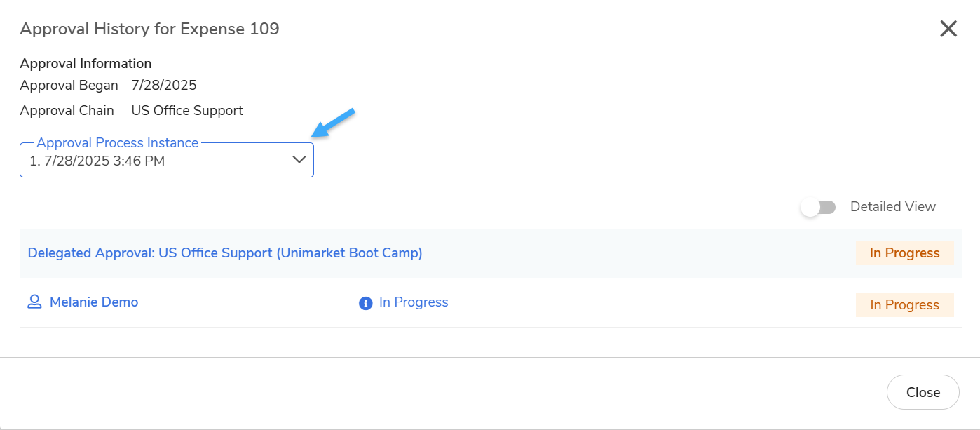Click the Approval Began date 7/28/2025
980x430 pixels.
(x=164, y=86)
